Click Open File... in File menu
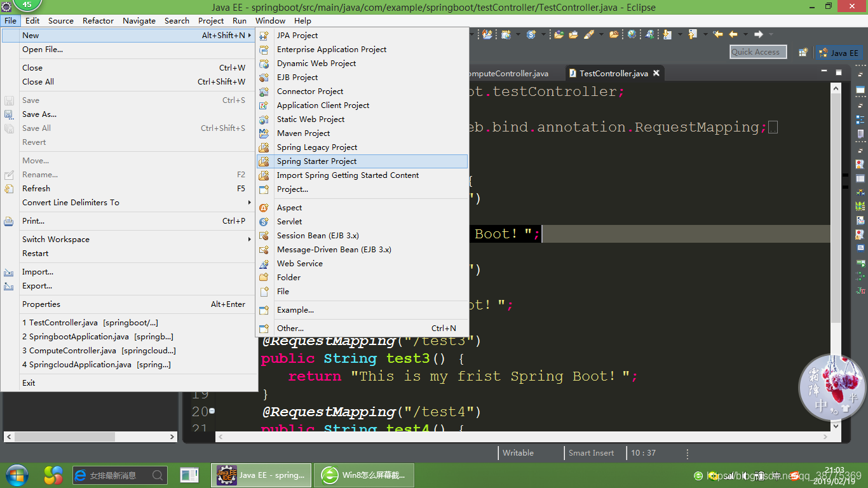This screenshot has width=868, height=488. (x=129, y=50)
